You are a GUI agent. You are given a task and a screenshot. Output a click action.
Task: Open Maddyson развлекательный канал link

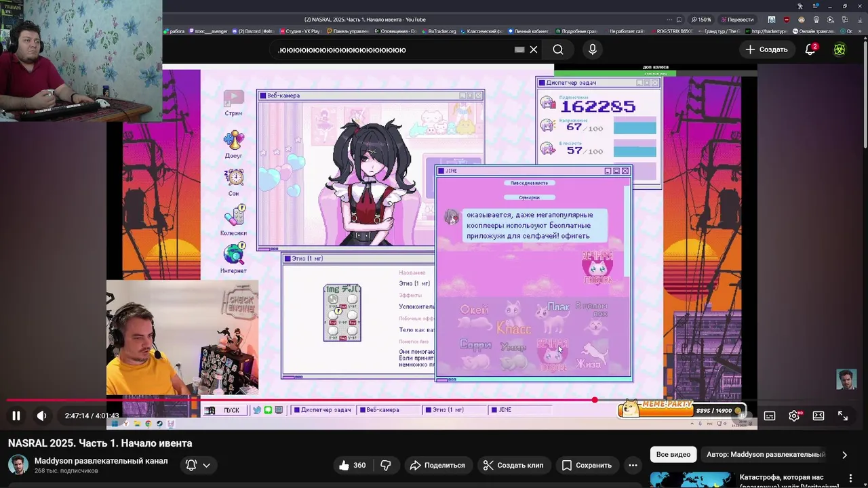click(101, 461)
